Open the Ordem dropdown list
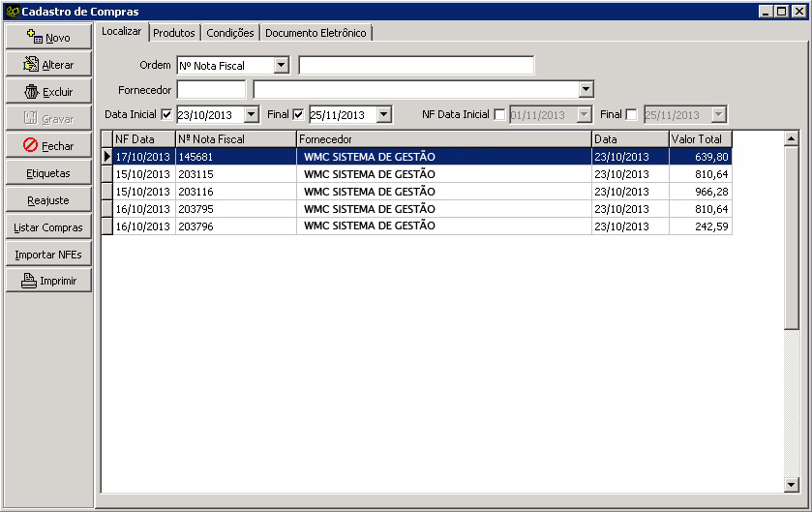The width and height of the screenshot is (812, 512). 282,65
